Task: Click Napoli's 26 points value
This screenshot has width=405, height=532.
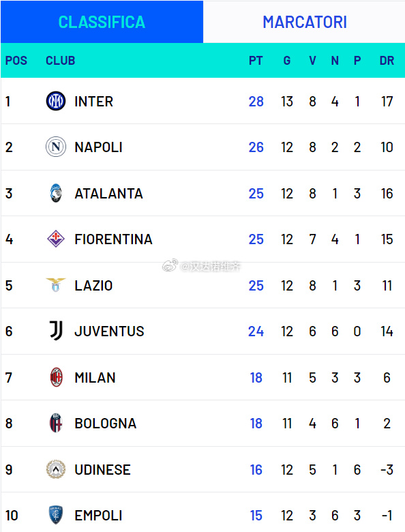Action: [256, 147]
